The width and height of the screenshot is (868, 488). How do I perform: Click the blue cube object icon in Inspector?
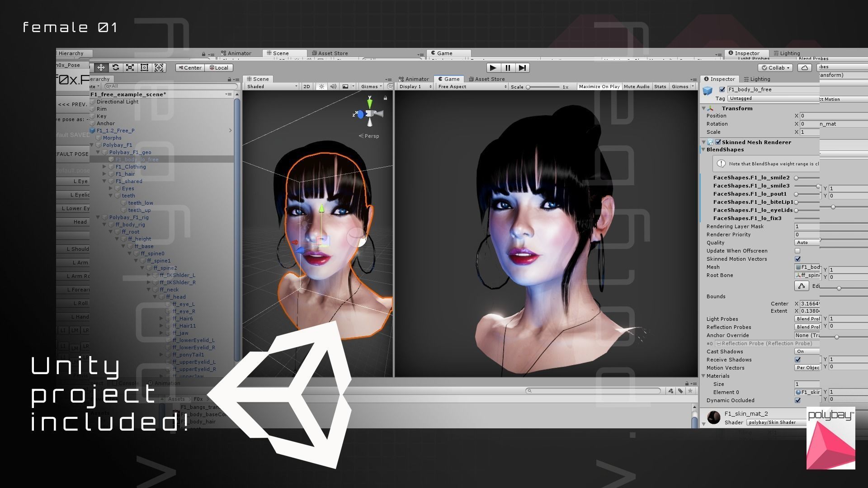click(708, 91)
